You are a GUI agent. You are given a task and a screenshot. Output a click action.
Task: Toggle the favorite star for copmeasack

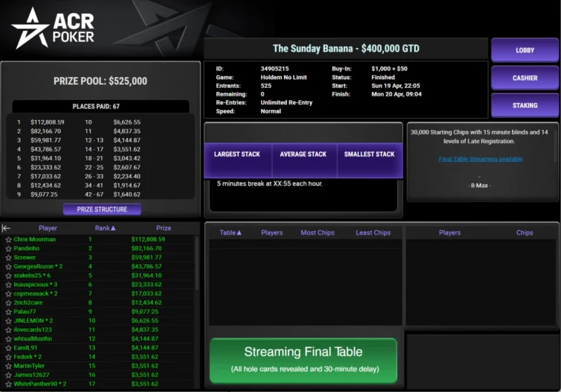[x=8, y=293]
